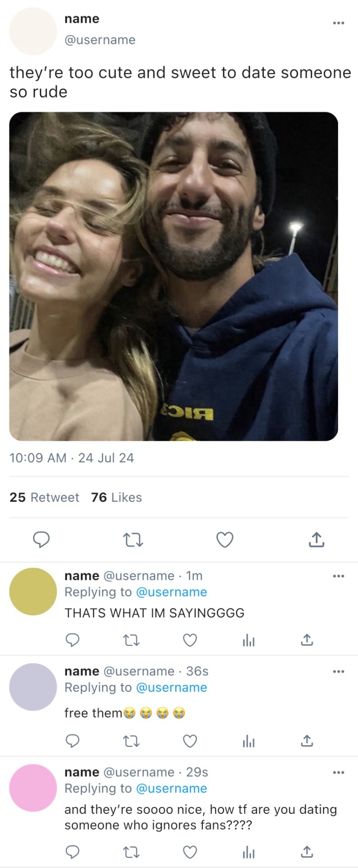Reply to the "ignores fans" comment
Screen dimensions: 358x868
(x=73, y=852)
